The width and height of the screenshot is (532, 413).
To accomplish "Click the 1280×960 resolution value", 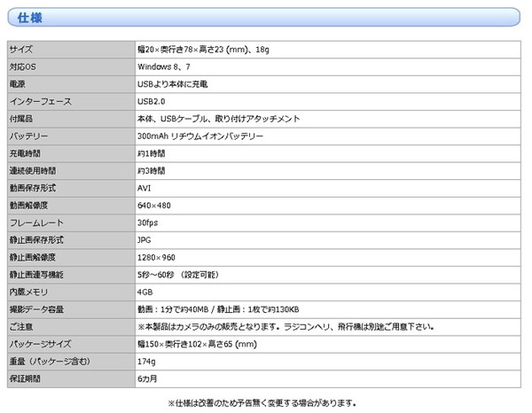I will [x=155, y=257].
